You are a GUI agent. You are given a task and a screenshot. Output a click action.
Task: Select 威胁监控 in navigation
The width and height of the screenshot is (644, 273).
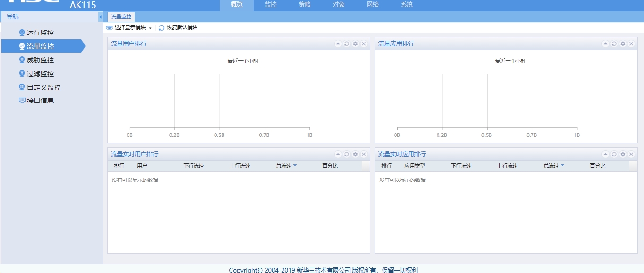(40, 60)
